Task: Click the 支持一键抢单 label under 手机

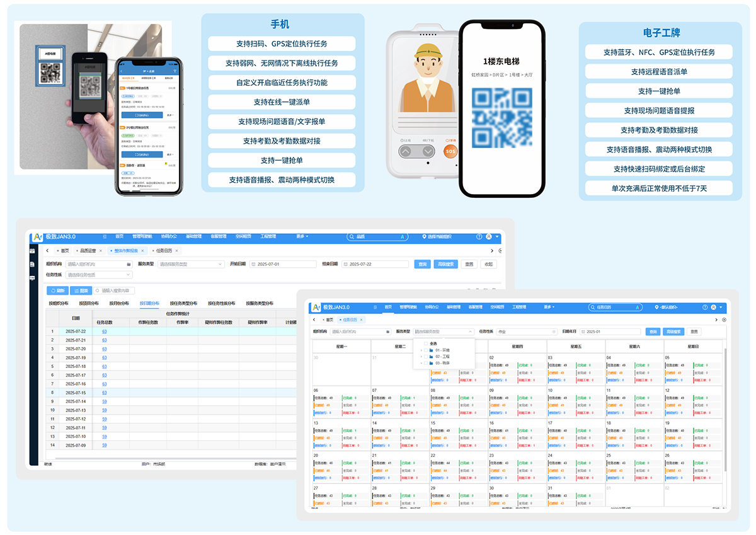Action: [282, 161]
